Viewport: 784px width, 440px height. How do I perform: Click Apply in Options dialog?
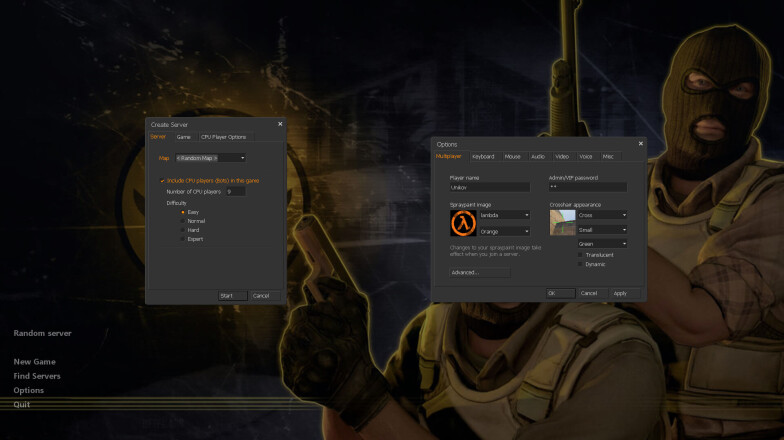point(625,294)
